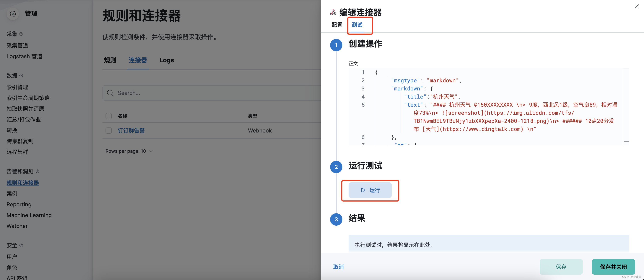
Task: Switch to the 连接器 tab
Action: (138, 60)
